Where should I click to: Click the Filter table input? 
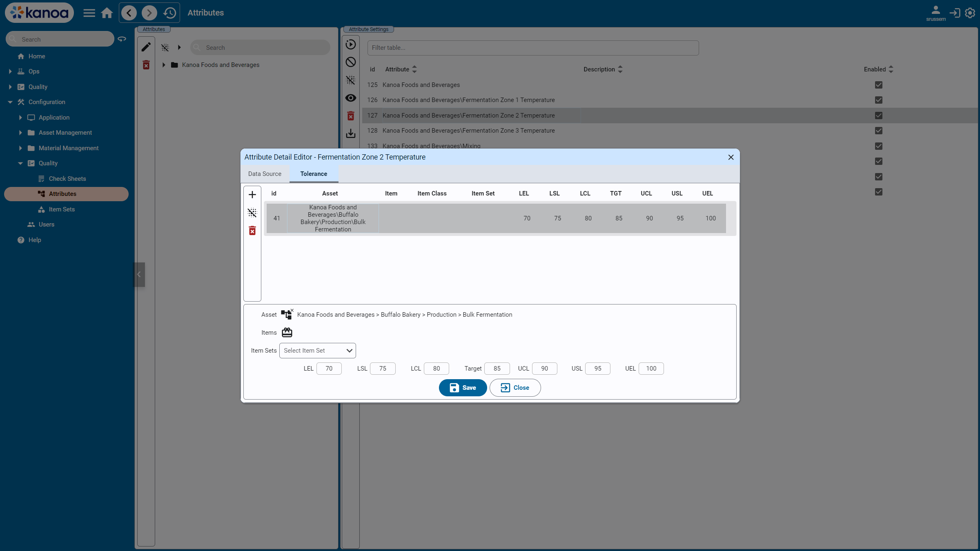pos(533,48)
